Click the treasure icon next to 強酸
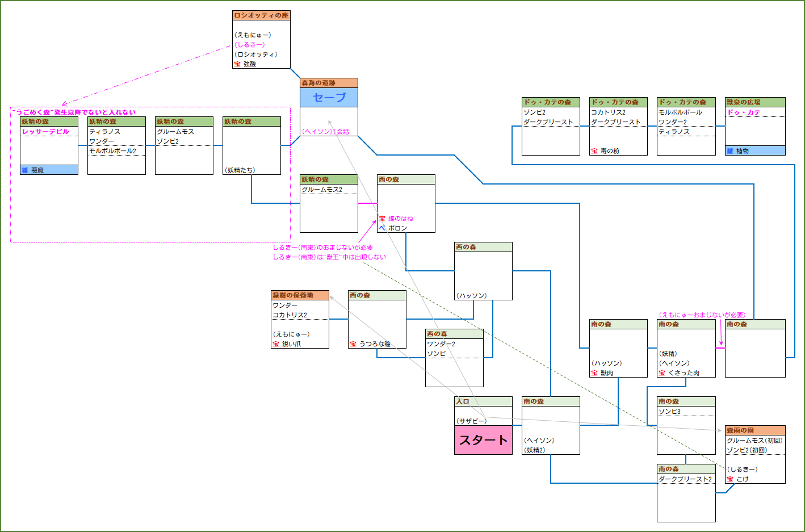Screen dimensions: 805x532 [237, 64]
